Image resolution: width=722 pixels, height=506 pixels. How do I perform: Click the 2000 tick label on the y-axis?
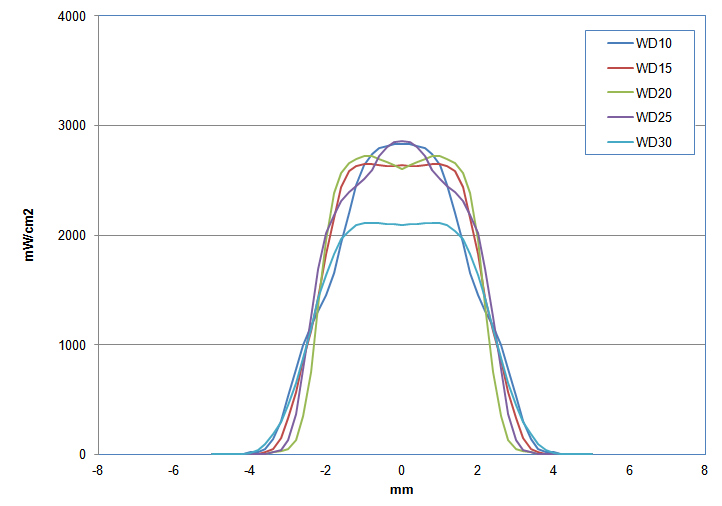click(x=71, y=236)
